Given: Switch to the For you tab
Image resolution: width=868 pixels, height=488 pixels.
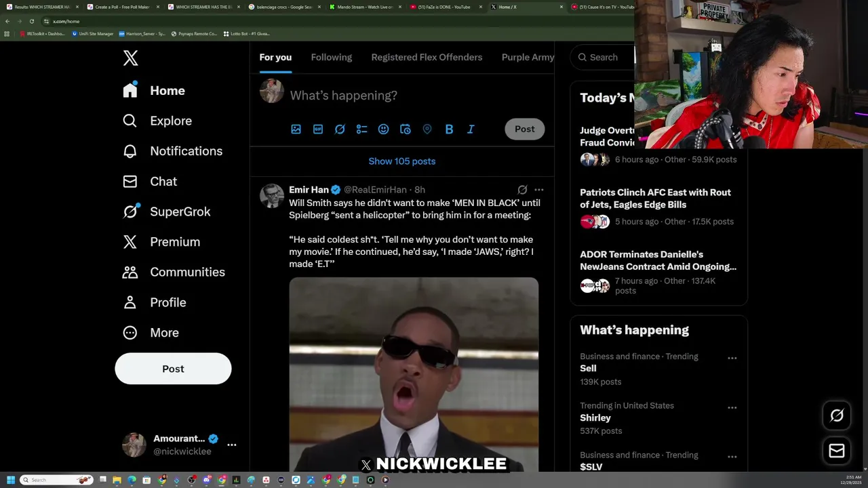Looking at the screenshot, I should [275, 58].
